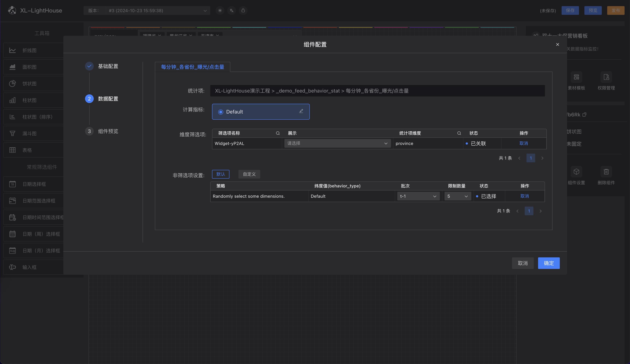
Task: Toggle the light/dark theme sun icon
Action: click(220, 10)
